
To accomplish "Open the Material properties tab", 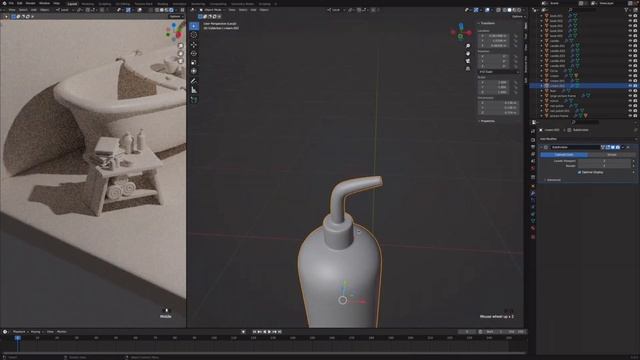I will point(533,229).
